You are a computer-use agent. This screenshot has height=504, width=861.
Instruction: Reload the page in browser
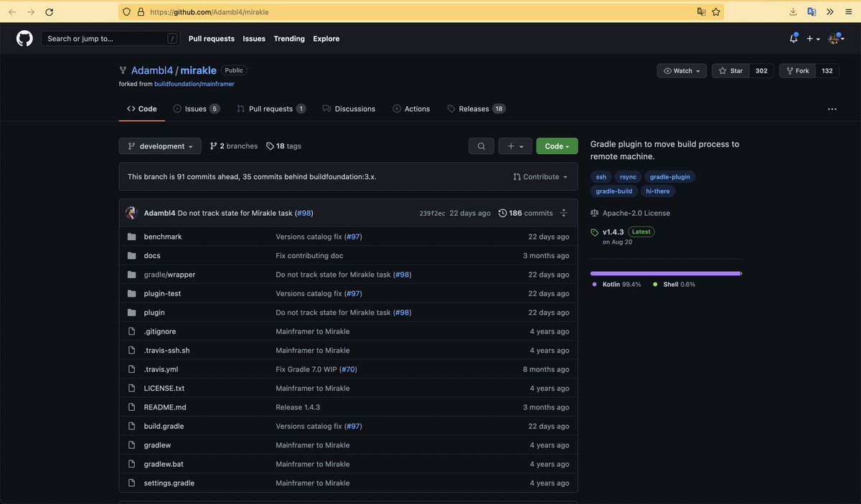click(x=49, y=12)
